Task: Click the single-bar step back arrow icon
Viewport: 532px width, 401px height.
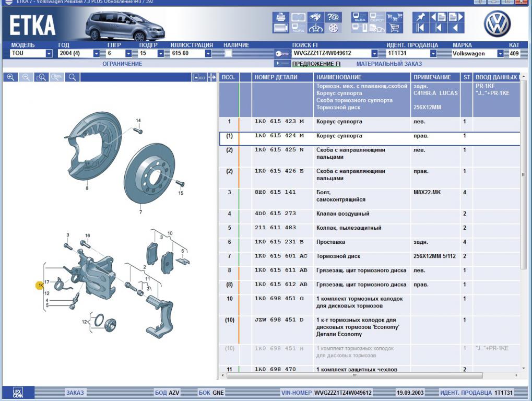Action: [x=439, y=28]
